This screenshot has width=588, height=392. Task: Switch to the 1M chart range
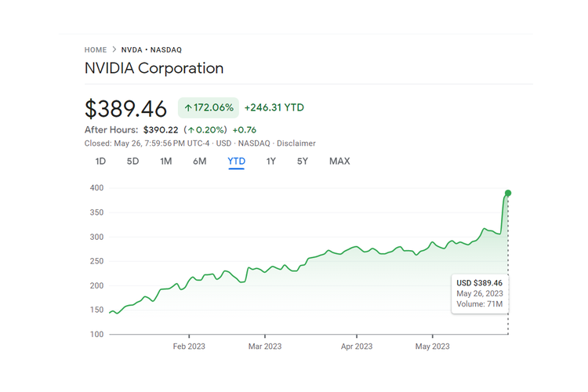[x=165, y=162]
